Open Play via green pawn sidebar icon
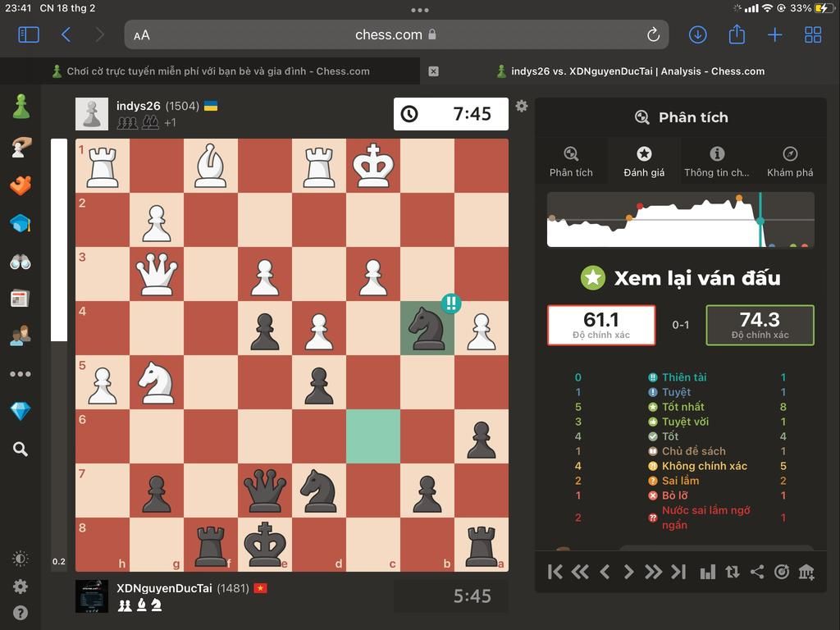Image resolution: width=840 pixels, height=630 pixels. (21, 106)
